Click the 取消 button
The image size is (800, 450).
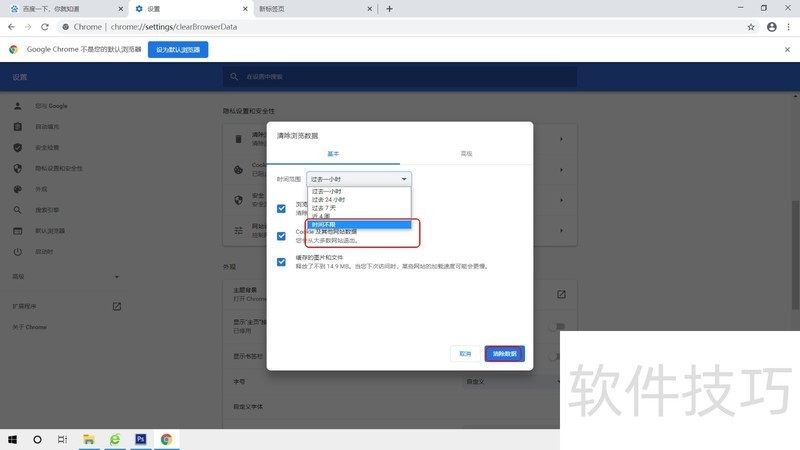click(465, 354)
